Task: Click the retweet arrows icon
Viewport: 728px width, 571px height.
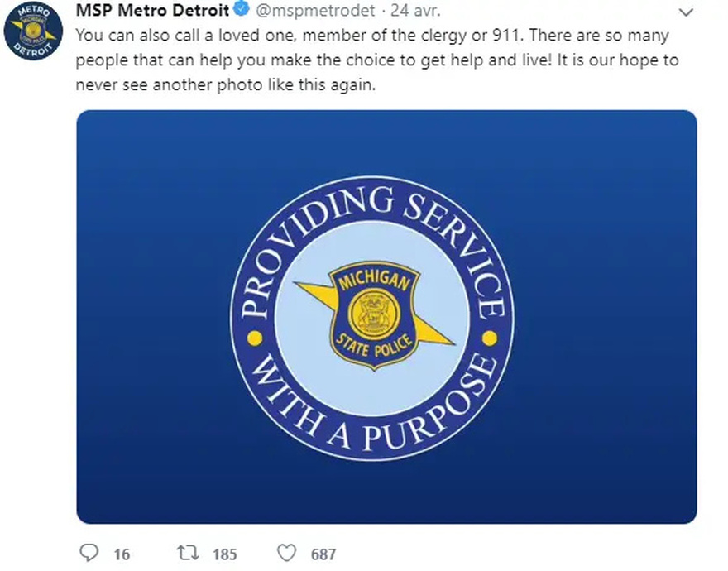Action: coord(188,553)
